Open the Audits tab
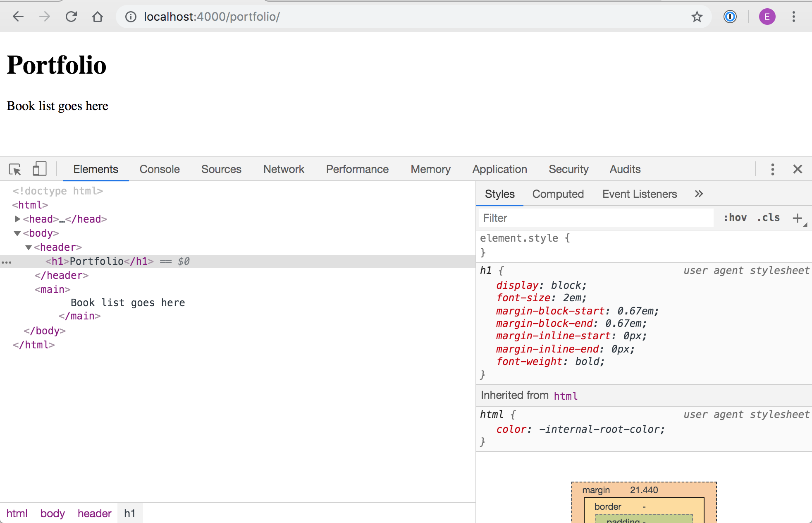The width and height of the screenshot is (812, 523). coord(625,169)
